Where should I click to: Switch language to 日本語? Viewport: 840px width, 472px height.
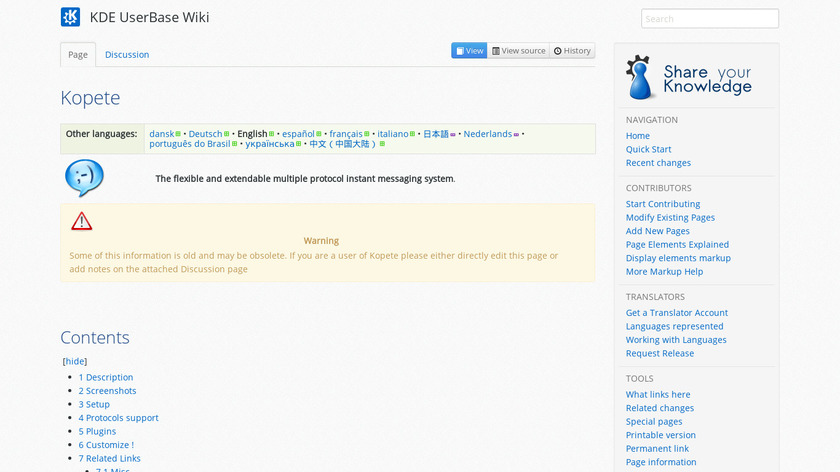(x=436, y=134)
